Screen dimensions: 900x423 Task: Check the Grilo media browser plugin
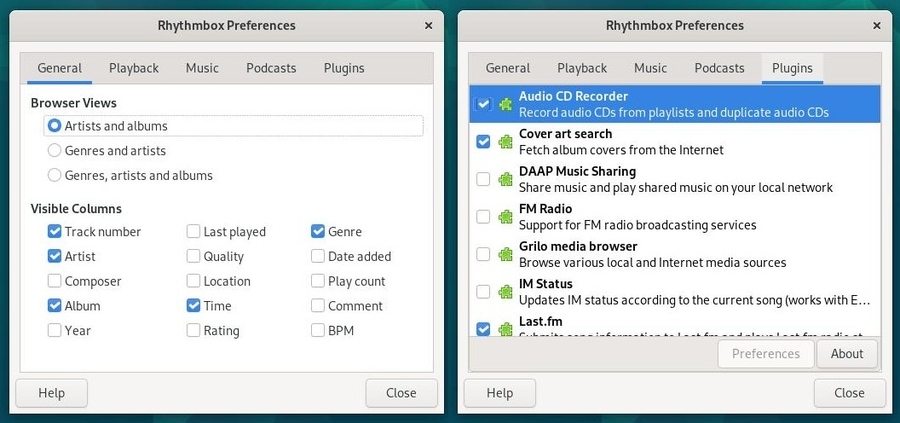(x=483, y=254)
